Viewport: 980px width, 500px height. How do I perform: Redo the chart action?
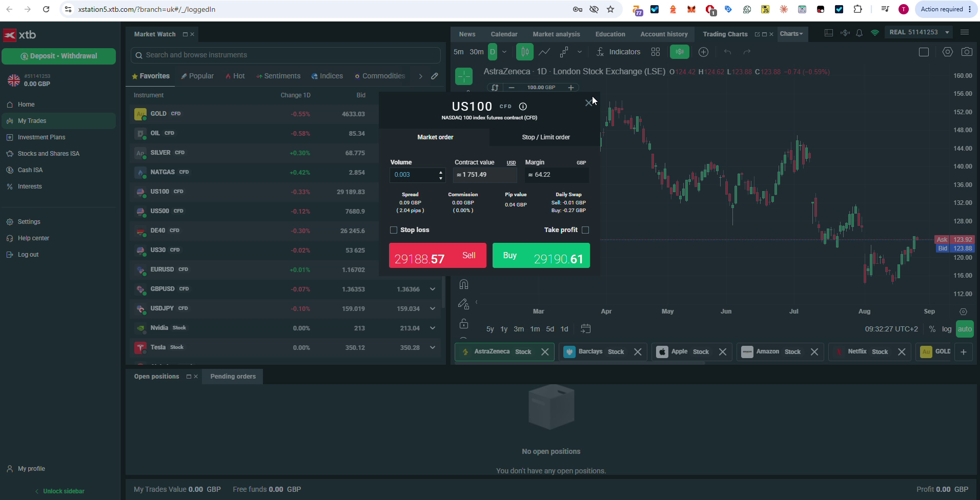pos(747,52)
